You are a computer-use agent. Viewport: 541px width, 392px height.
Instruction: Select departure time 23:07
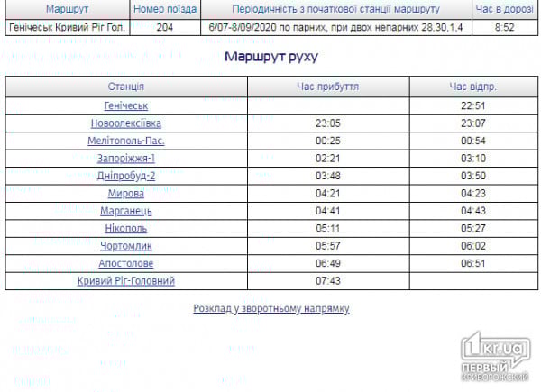coord(473,123)
